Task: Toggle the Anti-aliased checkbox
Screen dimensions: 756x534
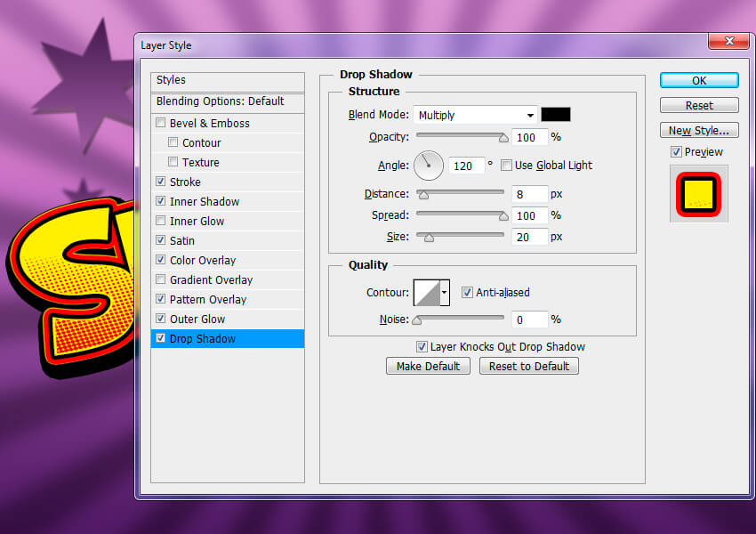Action: click(467, 292)
